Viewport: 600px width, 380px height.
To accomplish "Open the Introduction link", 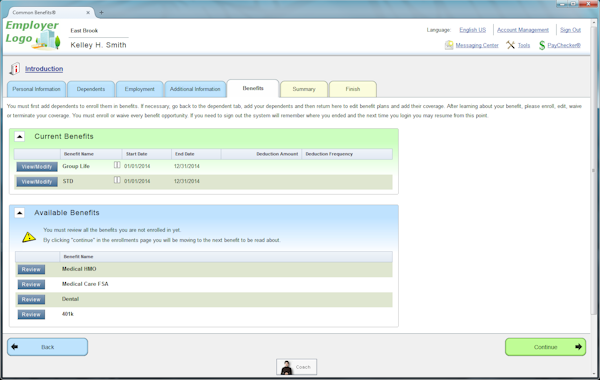I will (x=44, y=69).
